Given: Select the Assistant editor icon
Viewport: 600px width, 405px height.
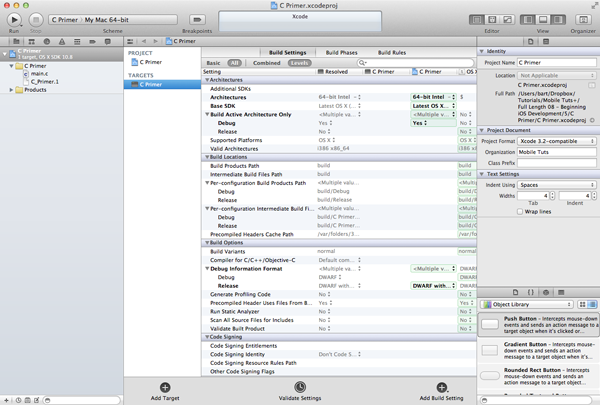Looking at the screenshot, I should point(492,20).
